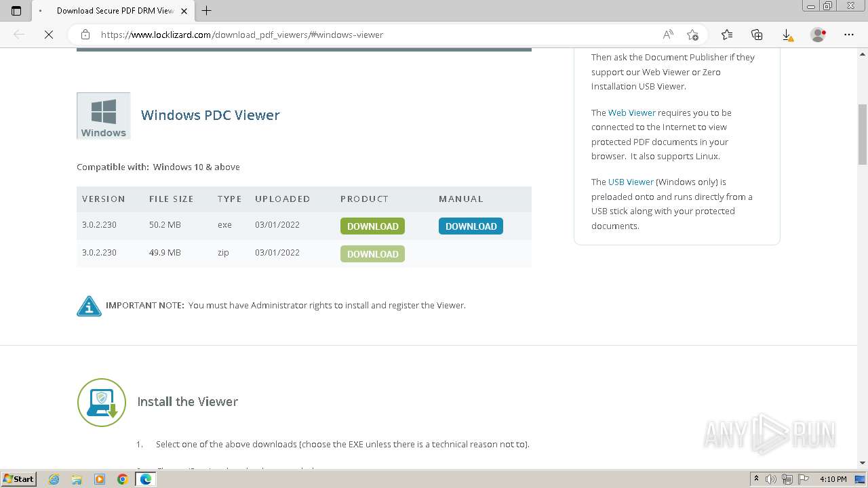
Task: Download the exe Windows viewer product
Action: coord(372,226)
